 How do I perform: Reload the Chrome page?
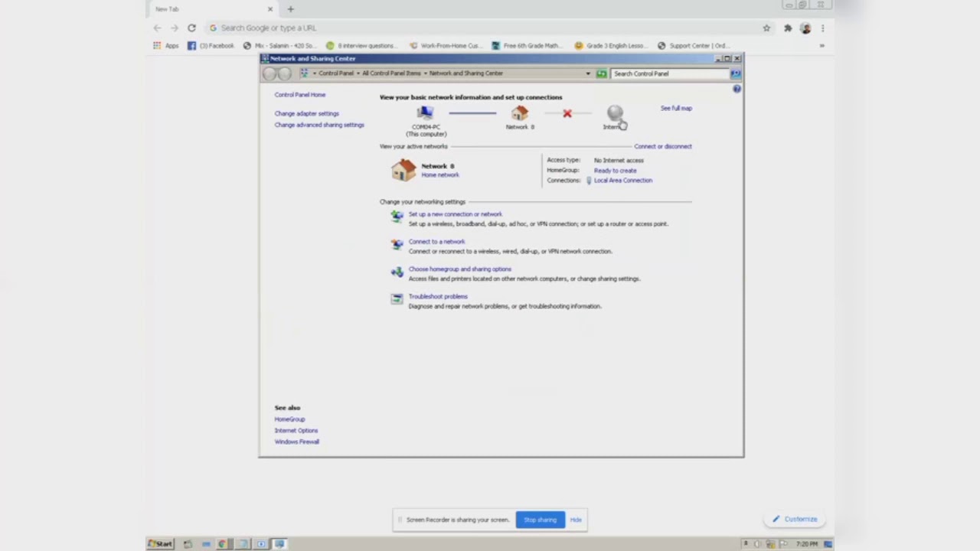(x=191, y=28)
